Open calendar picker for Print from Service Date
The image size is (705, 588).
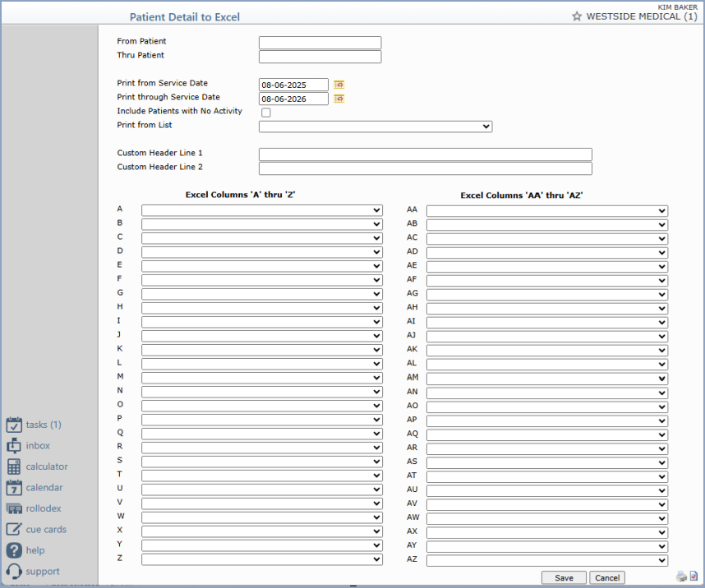(339, 85)
